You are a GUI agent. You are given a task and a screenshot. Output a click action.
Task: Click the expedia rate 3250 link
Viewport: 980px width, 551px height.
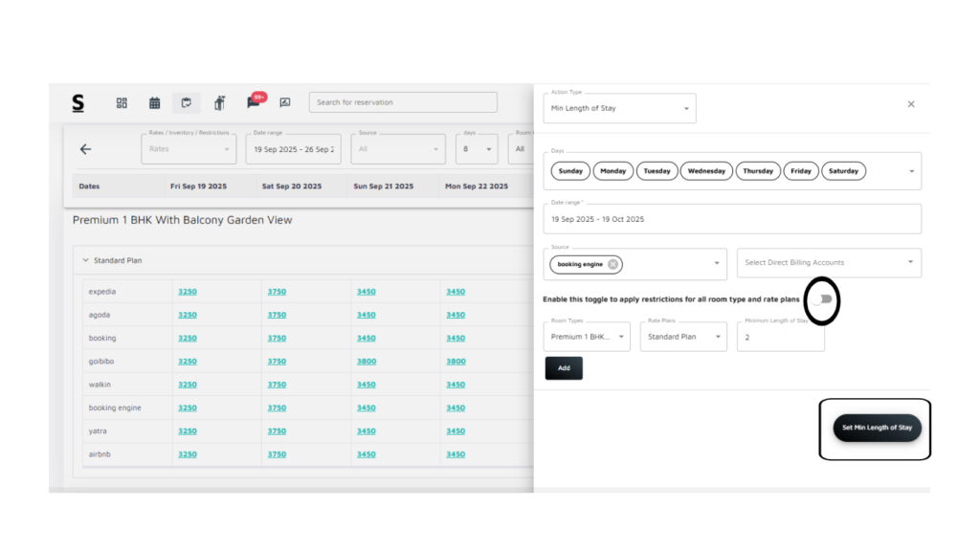(188, 292)
